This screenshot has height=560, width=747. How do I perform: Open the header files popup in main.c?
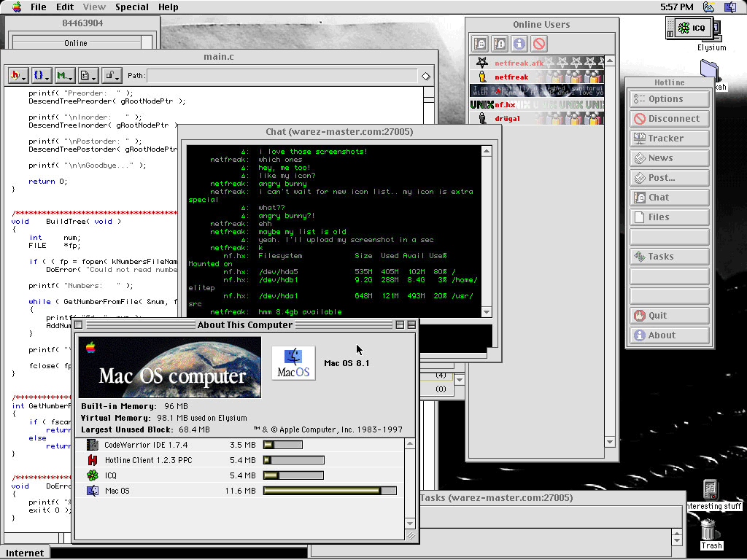(x=18, y=75)
